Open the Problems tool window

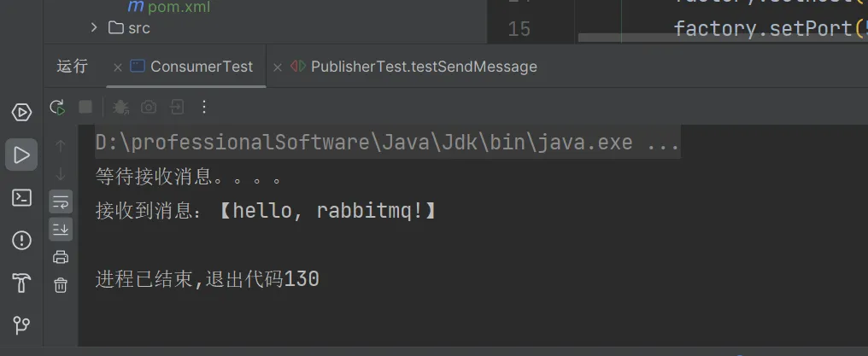click(x=21, y=240)
